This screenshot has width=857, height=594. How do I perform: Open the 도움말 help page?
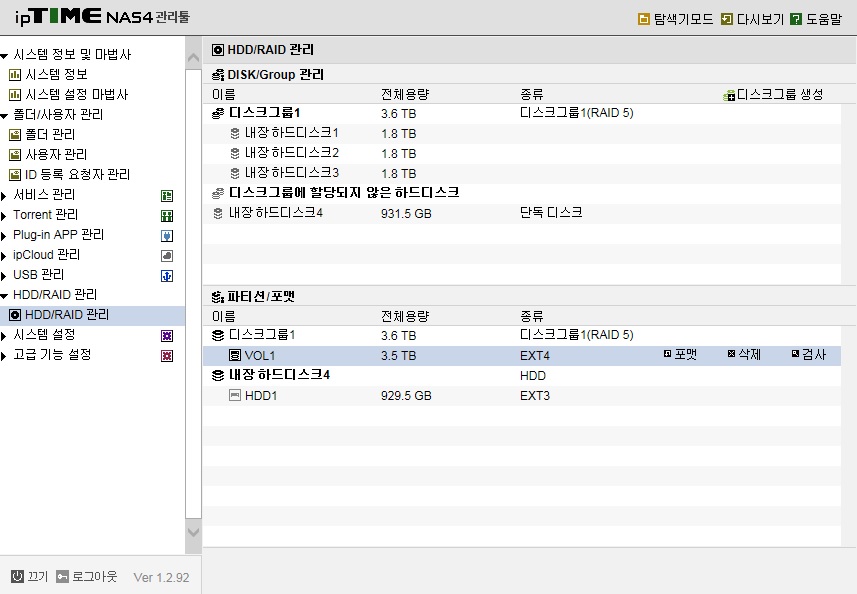point(816,19)
